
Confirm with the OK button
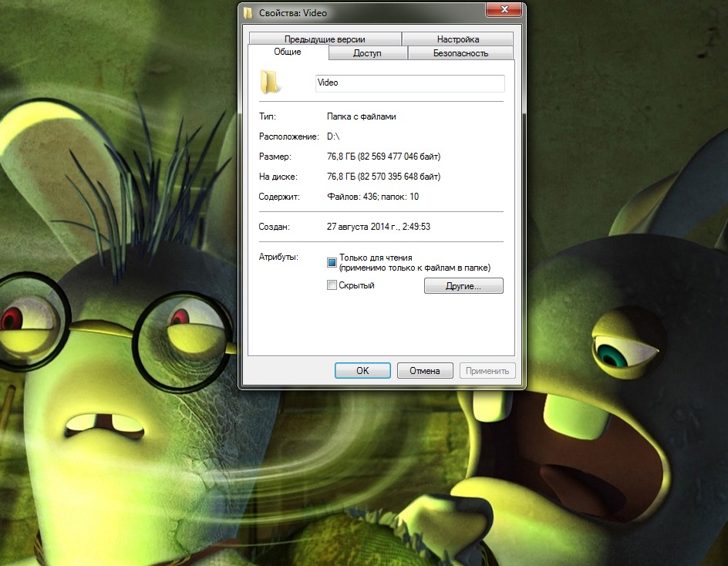pos(362,371)
